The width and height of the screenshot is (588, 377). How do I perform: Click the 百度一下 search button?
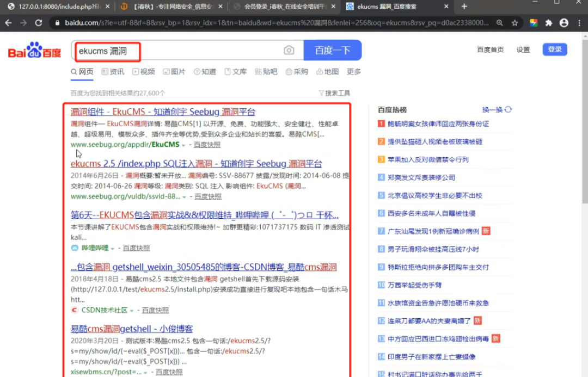point(333,50)
